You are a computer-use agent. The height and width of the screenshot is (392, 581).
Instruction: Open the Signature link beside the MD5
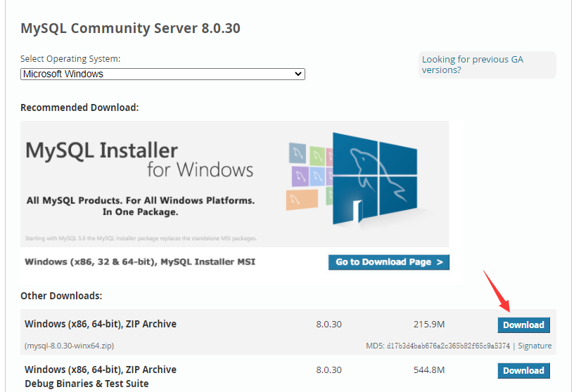click(535, 346)
